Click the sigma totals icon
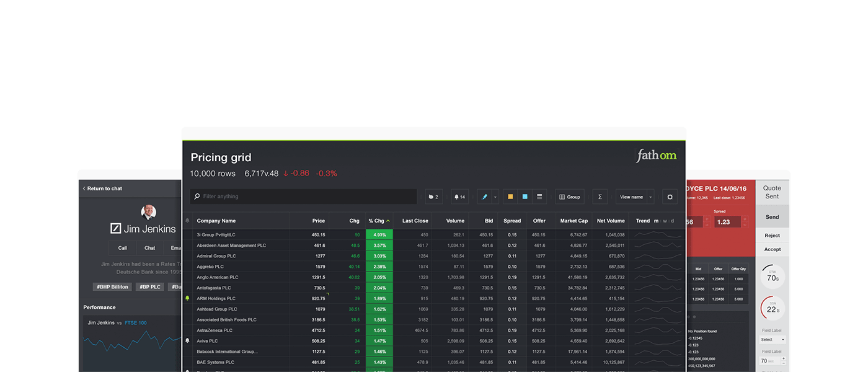Viewport: 868px width, 372px height. tap(600, 197)
